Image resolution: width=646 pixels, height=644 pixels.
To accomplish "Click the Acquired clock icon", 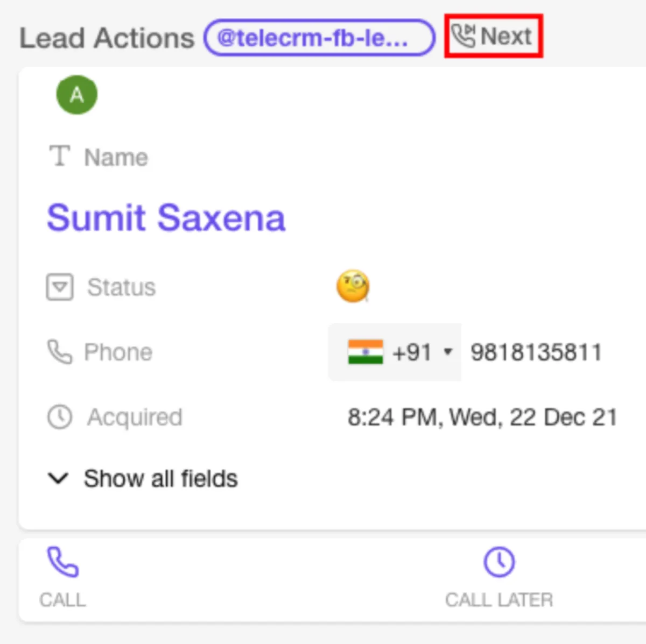I will tap(59, 417).
